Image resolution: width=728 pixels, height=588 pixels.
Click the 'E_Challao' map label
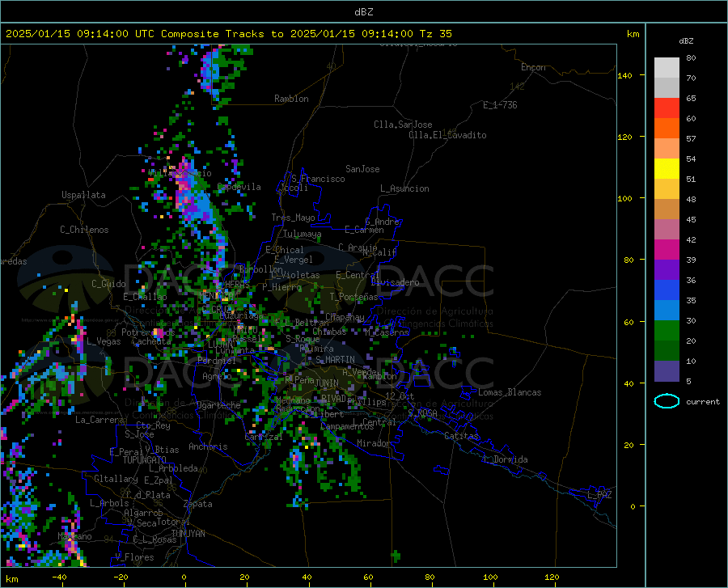pyautogui.click(x=145, y=297)
